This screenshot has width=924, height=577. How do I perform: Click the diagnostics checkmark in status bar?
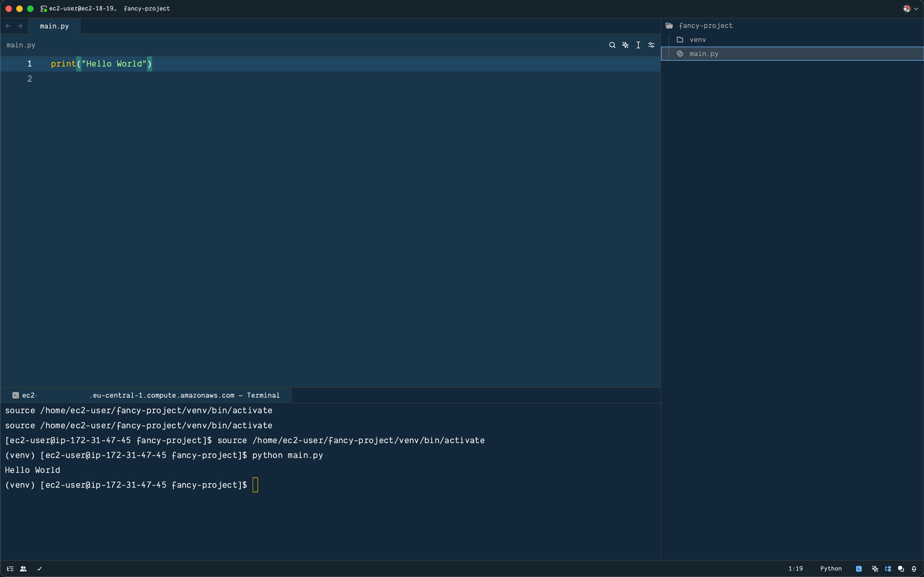point(39,569)
